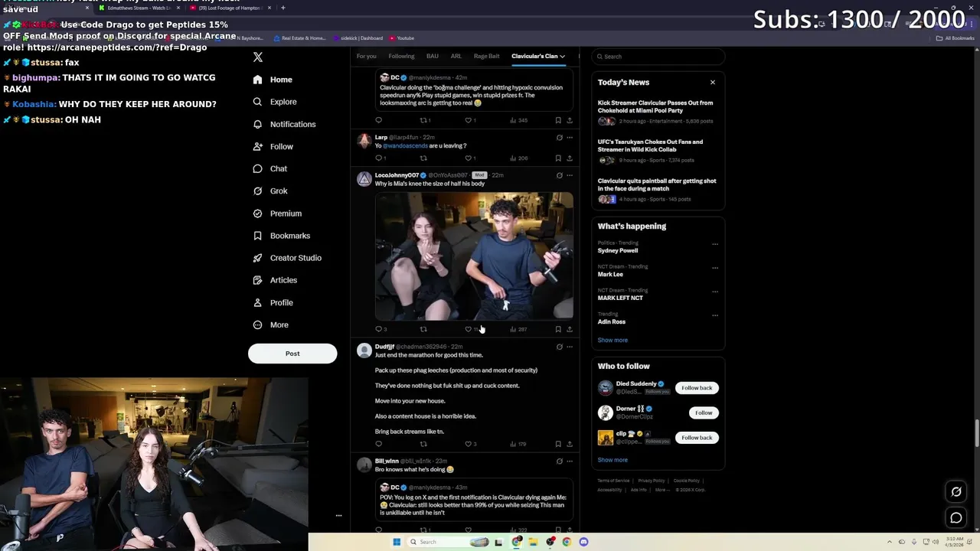The image size is (980, 551).
Task: Open Sydney Powell trending topic
Action: tap(618, 250)
